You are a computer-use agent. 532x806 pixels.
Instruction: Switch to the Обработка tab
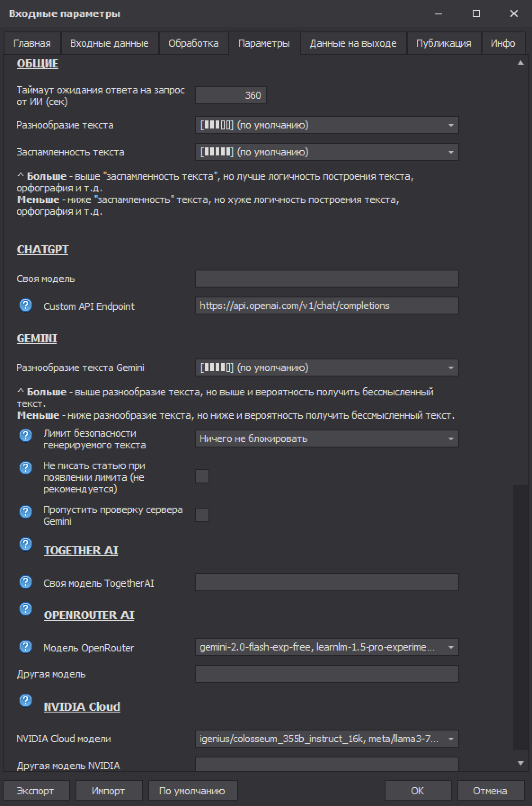(x=193, y=44)
